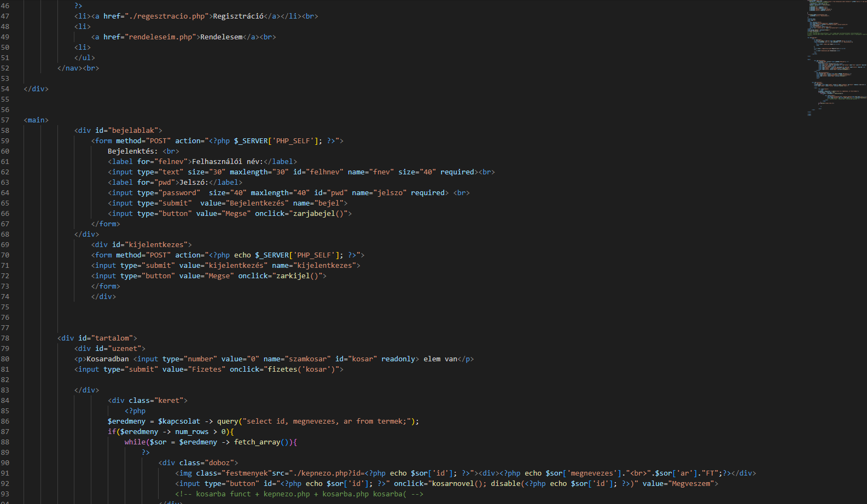Click the <?php tag on line 85

click(x=135, y=411)
